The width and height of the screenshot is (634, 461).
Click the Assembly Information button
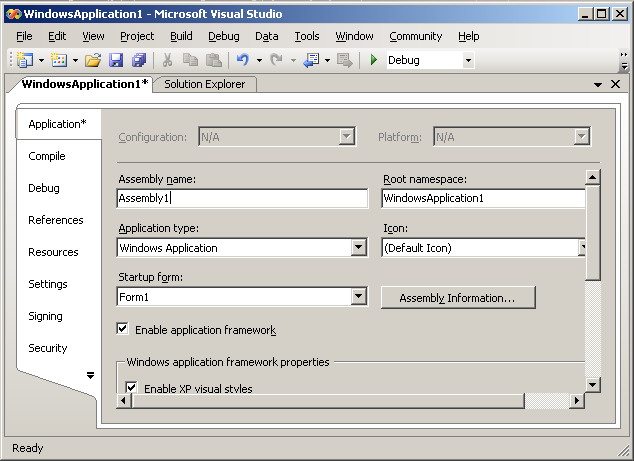(458, 298)
